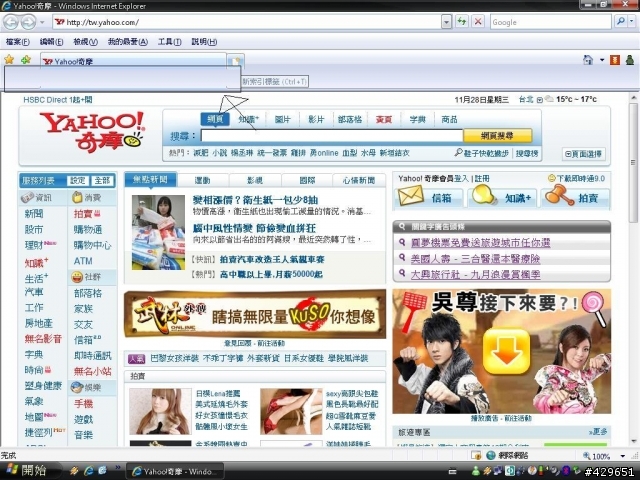Open a new tab with the blank tab button
Screen dimensions: 640x480
(x=236, y=61)
